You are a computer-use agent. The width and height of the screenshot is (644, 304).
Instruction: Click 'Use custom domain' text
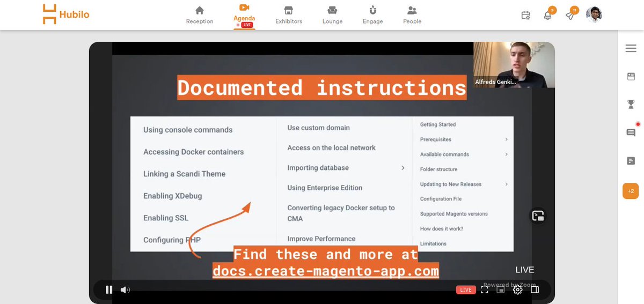318,128
